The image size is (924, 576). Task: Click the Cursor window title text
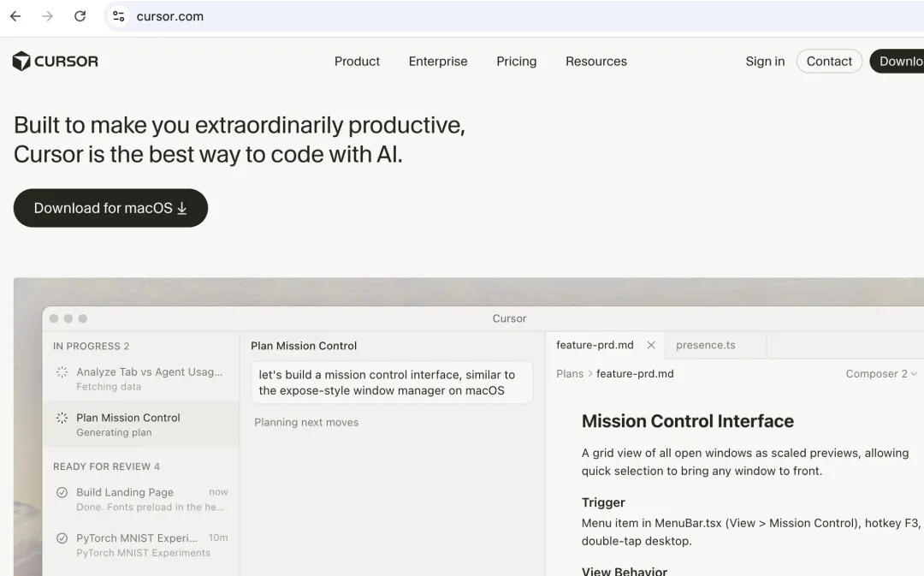509,318
